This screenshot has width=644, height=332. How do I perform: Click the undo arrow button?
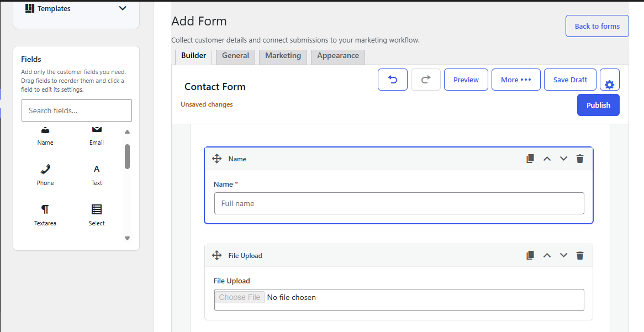393,80
